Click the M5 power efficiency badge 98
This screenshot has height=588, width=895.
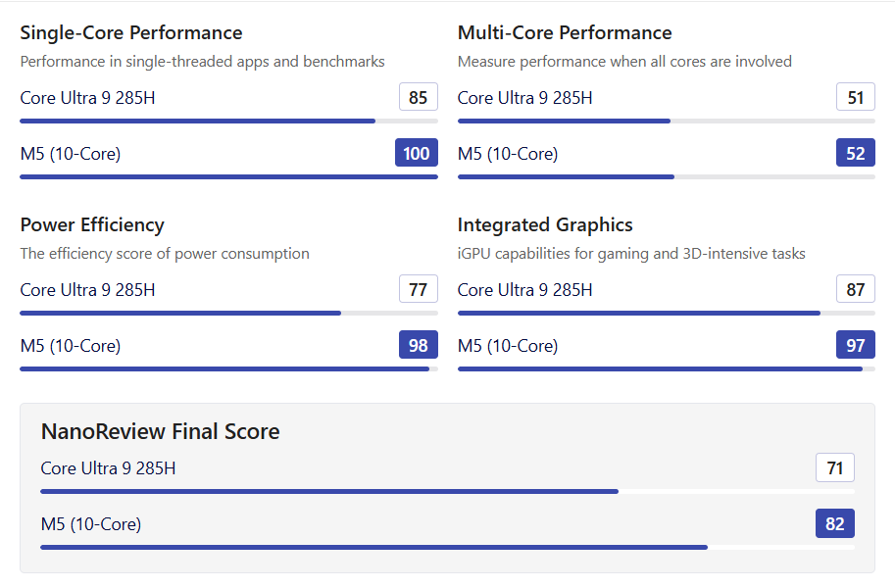pyautogui.click(x=418, y=345)
